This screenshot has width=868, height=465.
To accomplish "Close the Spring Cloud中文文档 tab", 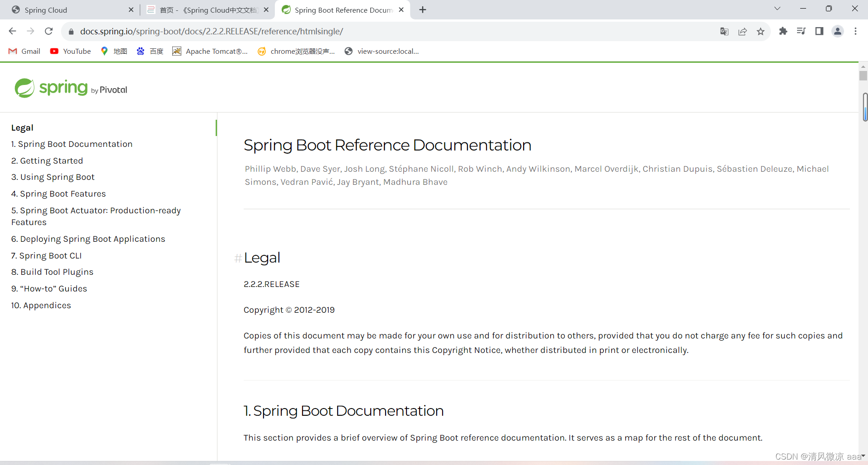I will (x=266, y=9).
